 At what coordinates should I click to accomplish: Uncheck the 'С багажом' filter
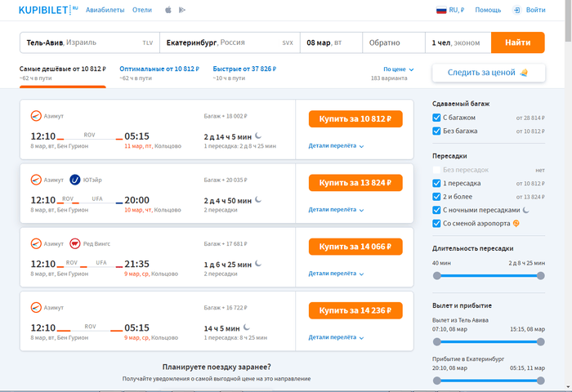pos(436,118)
